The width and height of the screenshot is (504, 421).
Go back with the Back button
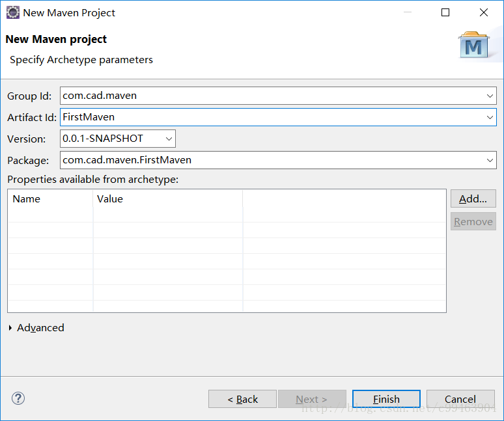point(242,399)
